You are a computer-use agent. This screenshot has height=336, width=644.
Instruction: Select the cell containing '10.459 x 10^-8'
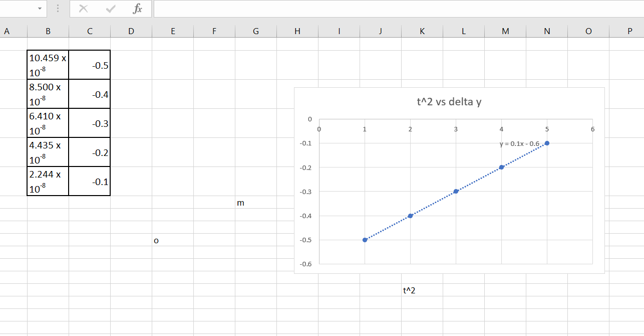[48, 64]
